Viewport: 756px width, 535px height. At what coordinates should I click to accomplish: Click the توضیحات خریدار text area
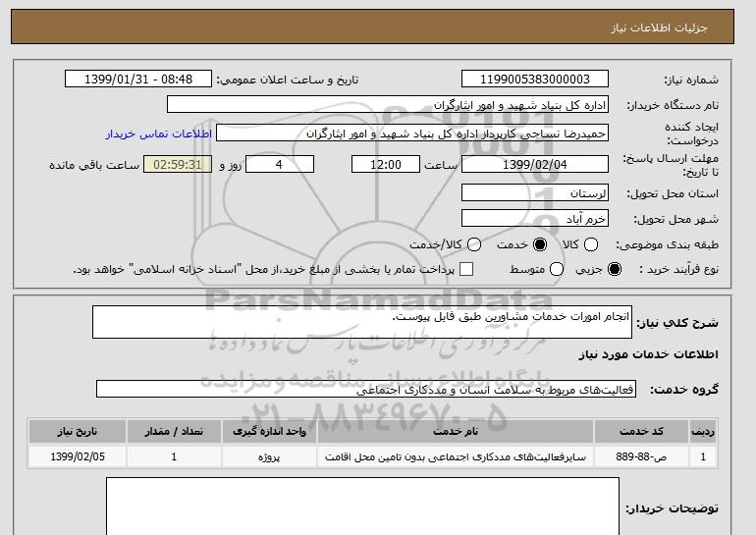[x=362, y=507]
